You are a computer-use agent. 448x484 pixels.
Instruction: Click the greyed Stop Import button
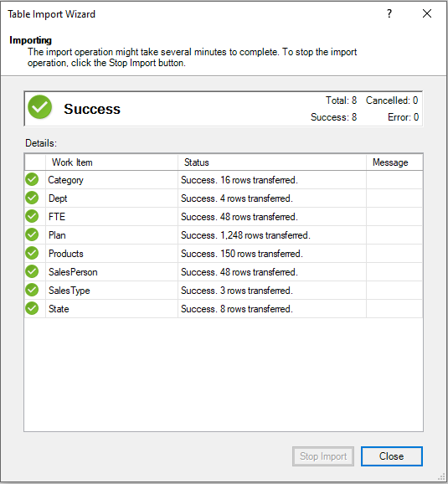(x=323, y=456)
